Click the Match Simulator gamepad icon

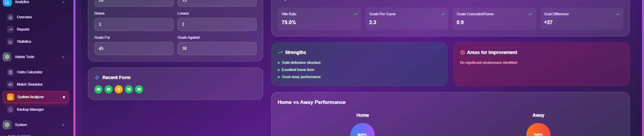(10, 85)
